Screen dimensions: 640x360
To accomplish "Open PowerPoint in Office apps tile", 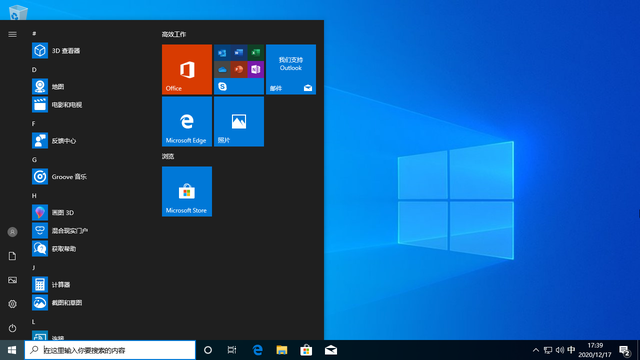I will [239, 69].
